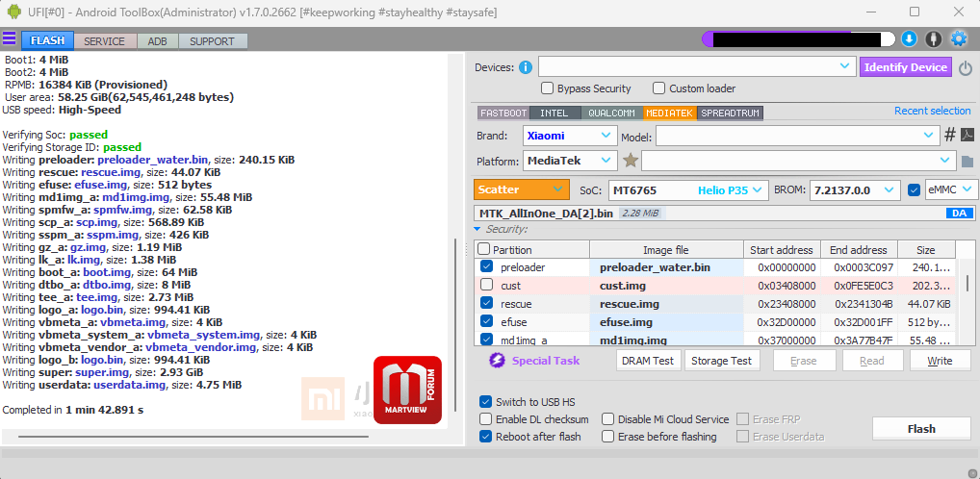This screenshot has height=479, width=980.
Task: Uncheck the preloader partition checkbox
Action: tap(486, 266)
